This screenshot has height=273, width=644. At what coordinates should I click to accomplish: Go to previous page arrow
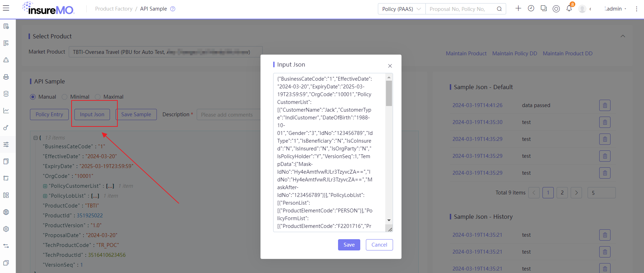534,193
